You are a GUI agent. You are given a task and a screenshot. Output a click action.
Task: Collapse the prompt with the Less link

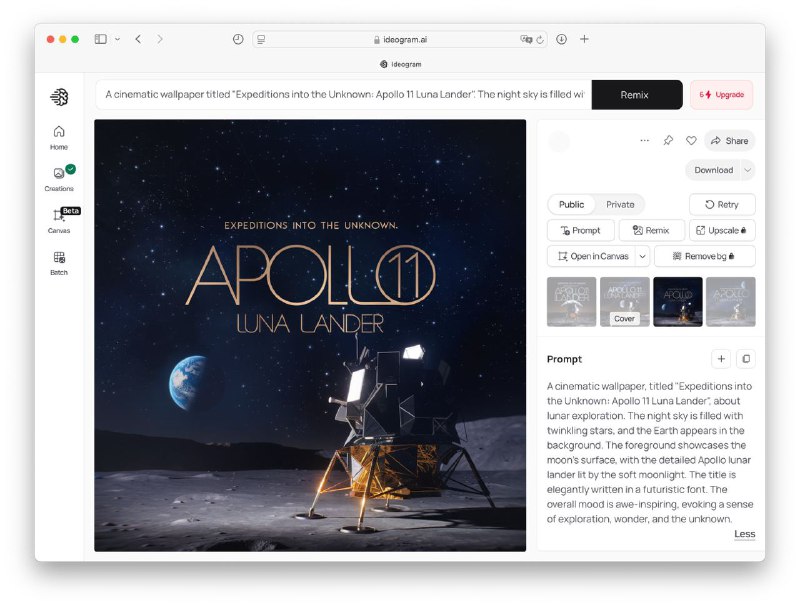click(x=744, y=534)
